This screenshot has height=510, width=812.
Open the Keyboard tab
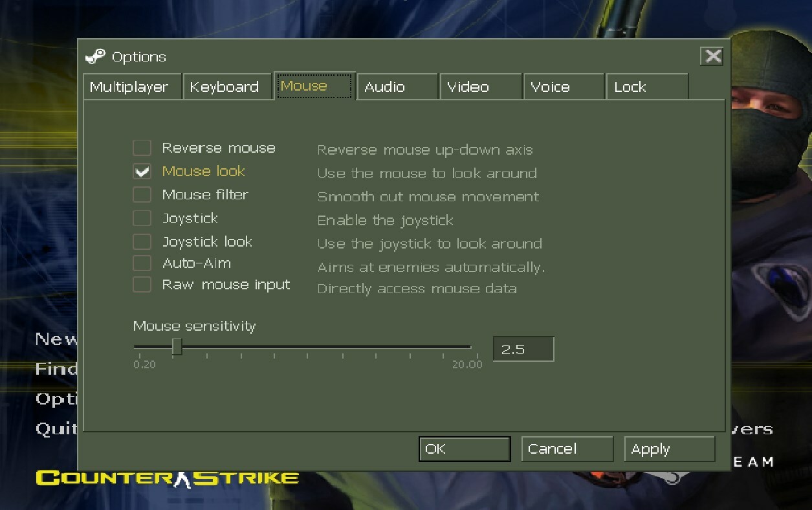[227, 87]
